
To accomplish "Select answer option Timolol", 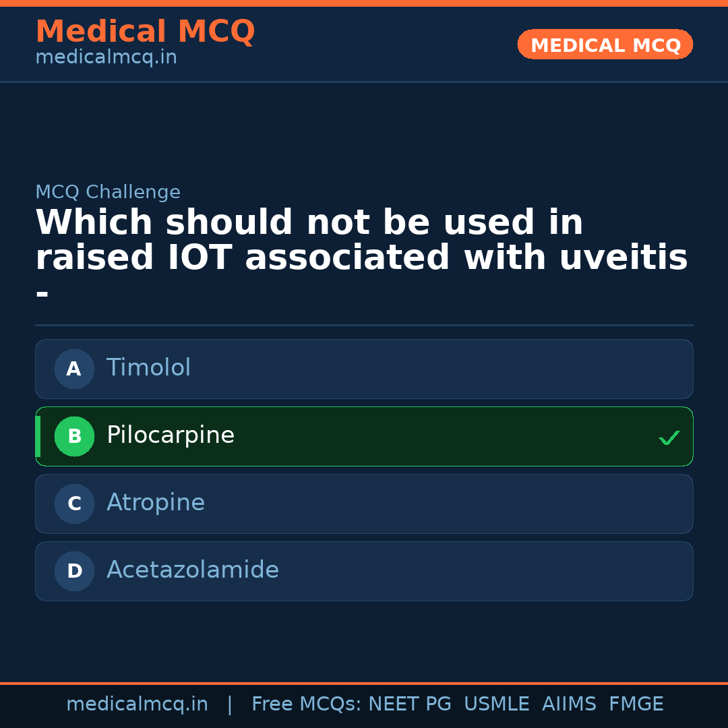I will [364, 369].
